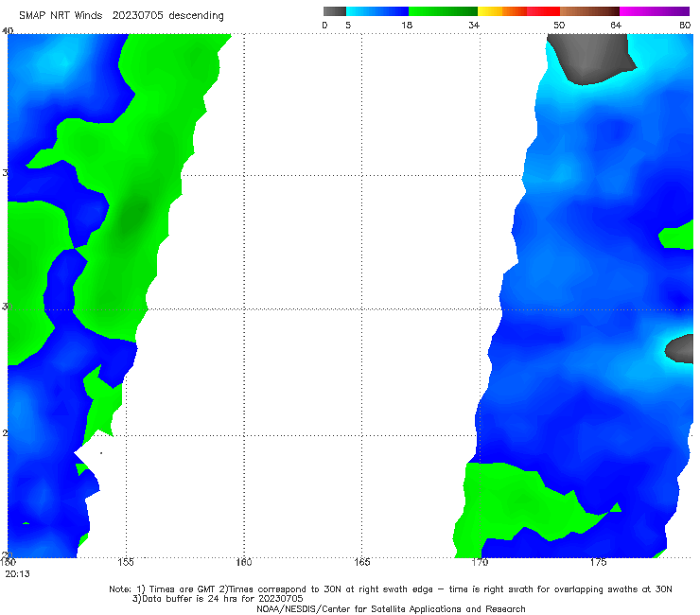Screen dimensions: 700x615
Task: Click the '5' label under the color bar
Action: pos(348,26)
